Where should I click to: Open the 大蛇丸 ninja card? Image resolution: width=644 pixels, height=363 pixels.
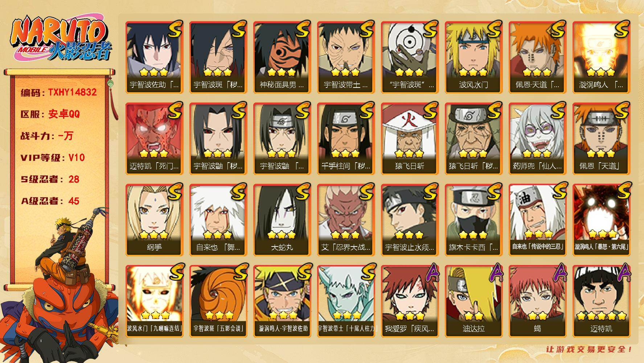[282, 220]
